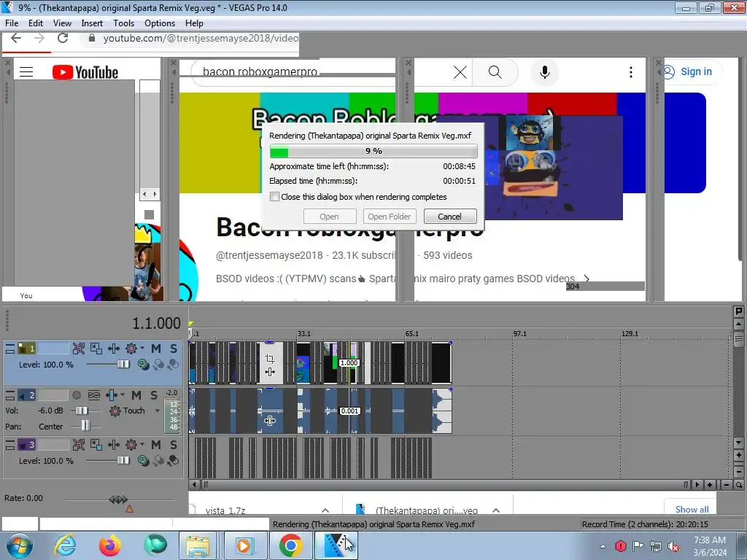
Task: Click automation settings gear on track 1
Action: coord(131,349)
